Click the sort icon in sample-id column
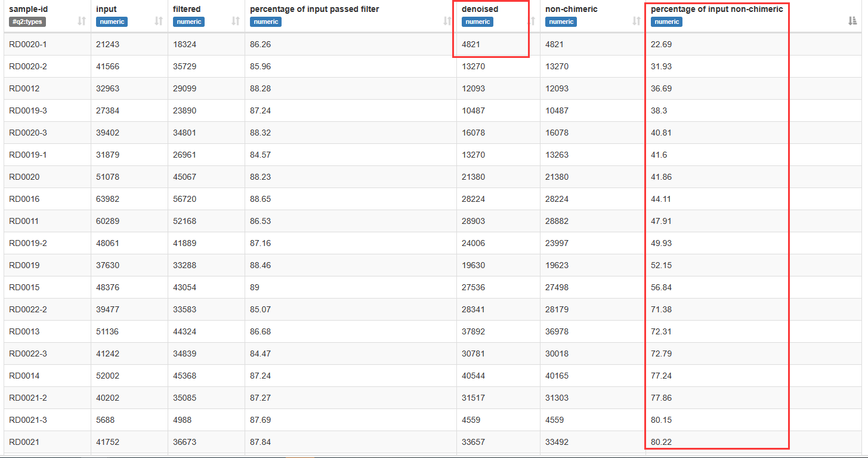The image size is (868, 458). [82, 21]
